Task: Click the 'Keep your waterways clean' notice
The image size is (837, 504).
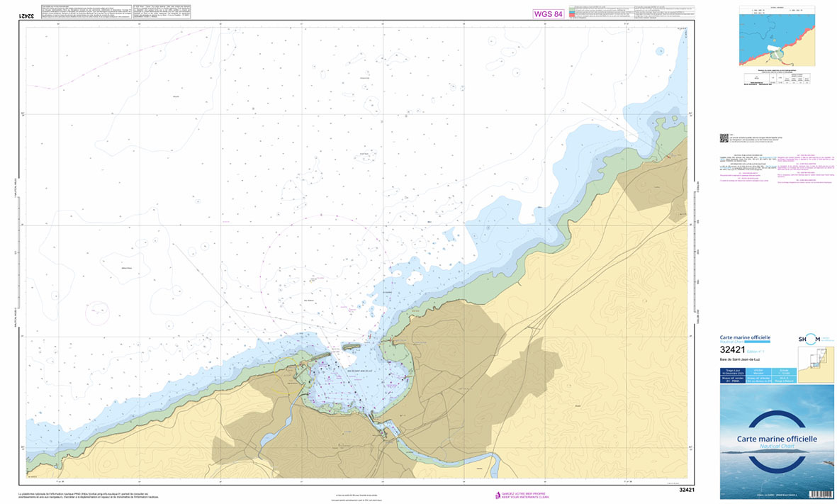Action: [524, 496]
